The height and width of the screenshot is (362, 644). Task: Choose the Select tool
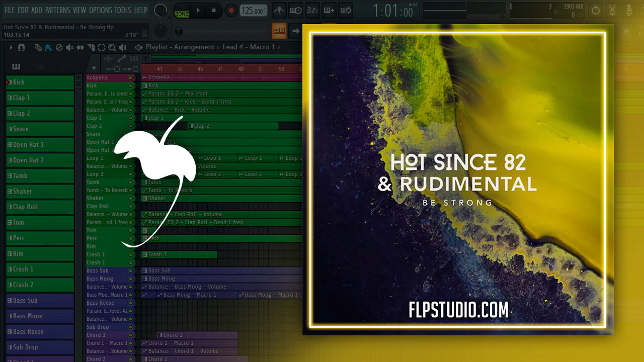[x=101, y=47]
